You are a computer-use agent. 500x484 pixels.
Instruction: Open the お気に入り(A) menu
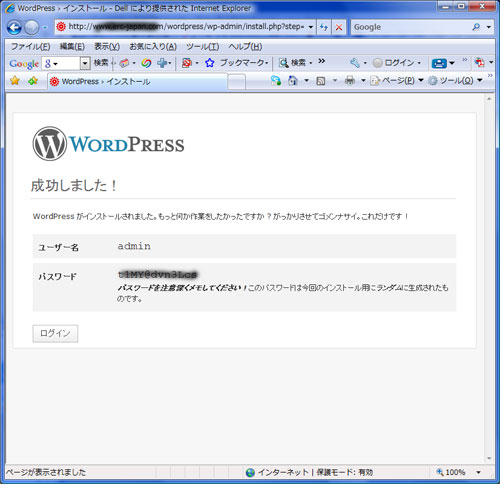[153, 46]
